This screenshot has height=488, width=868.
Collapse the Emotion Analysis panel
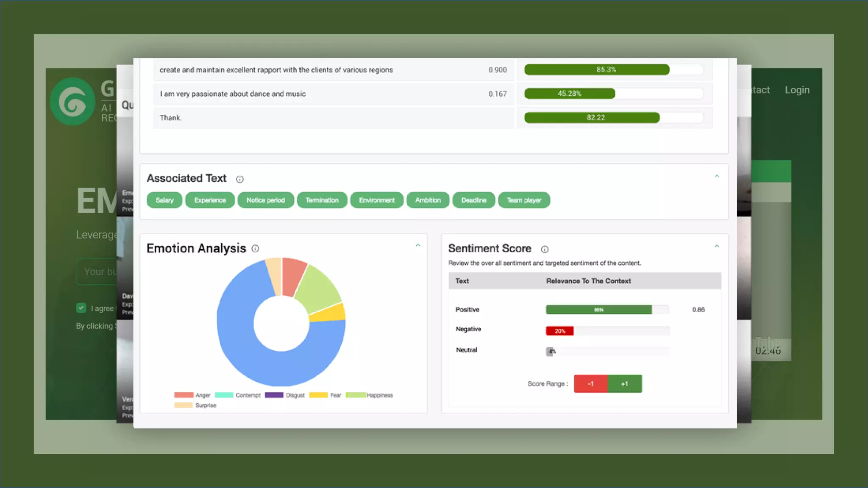[418, 246]
